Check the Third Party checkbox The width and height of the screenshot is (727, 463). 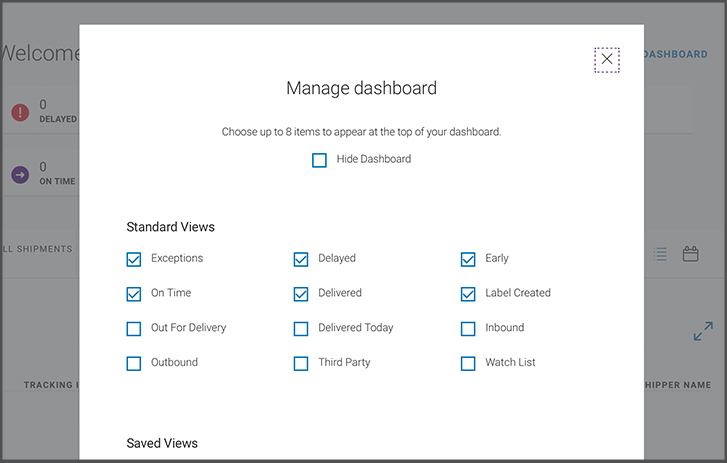tap(301, 363)
